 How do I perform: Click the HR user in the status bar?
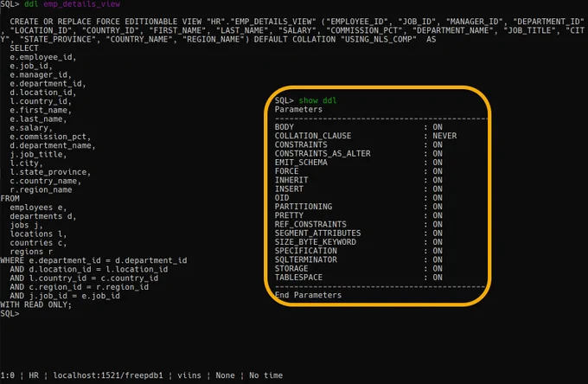pos(34,375)
